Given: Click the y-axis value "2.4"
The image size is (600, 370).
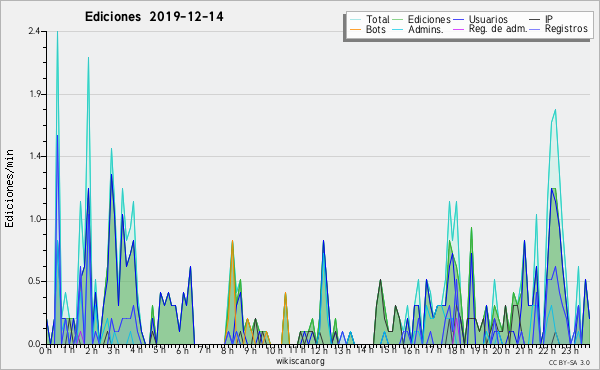Looking at the screenshot, I should pyautogui.click(x=34, y=31).
